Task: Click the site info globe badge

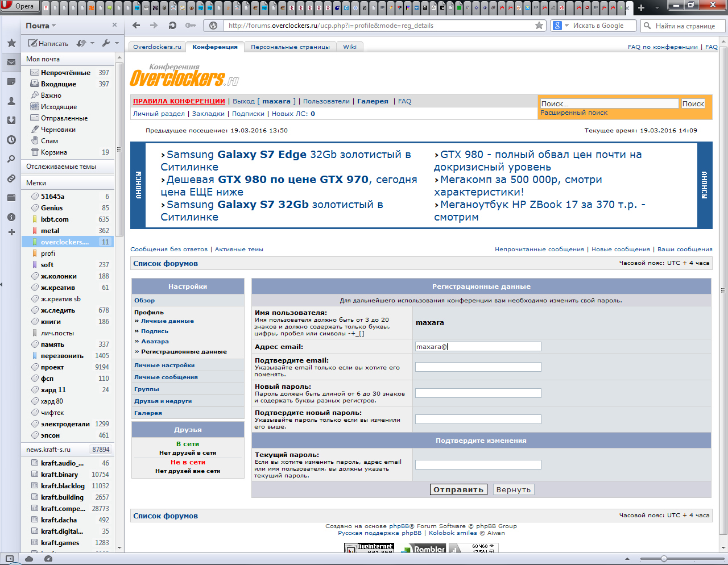Action: pyautogui.click(x=213, y=26)
